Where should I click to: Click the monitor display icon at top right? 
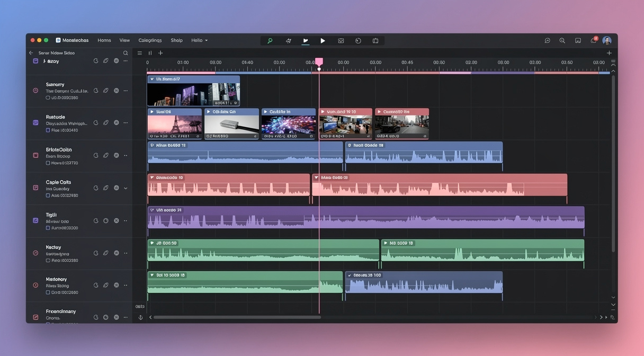(x=578, y=40)
